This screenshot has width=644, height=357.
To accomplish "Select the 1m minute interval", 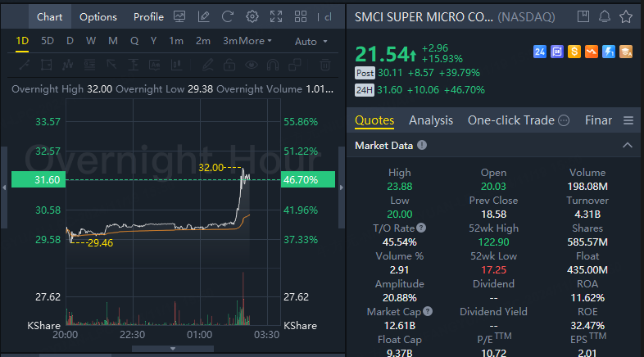I will pyautogui.click(x=176, y=41).
